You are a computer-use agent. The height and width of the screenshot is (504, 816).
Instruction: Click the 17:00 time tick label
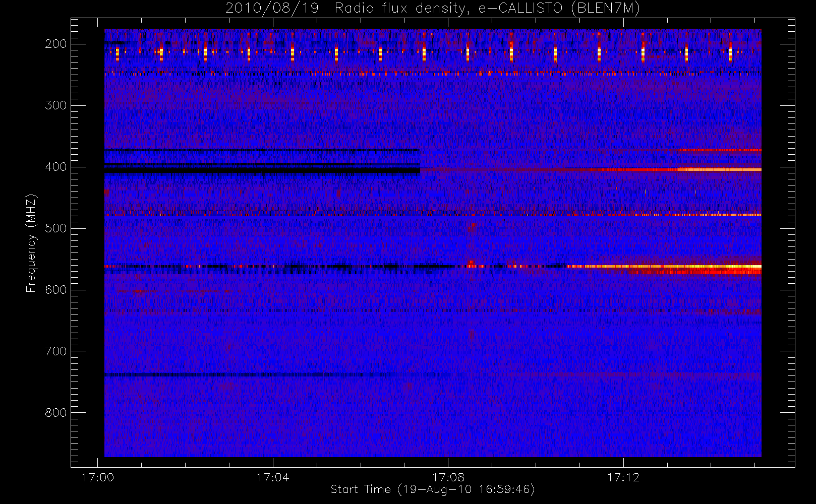[x=98, y=477]
